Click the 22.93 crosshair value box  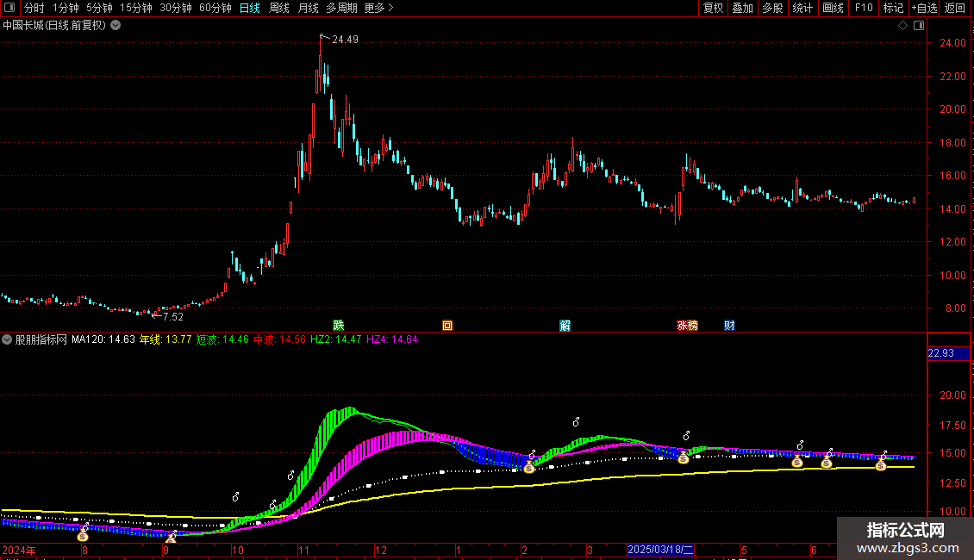click(x=948, y=353)
